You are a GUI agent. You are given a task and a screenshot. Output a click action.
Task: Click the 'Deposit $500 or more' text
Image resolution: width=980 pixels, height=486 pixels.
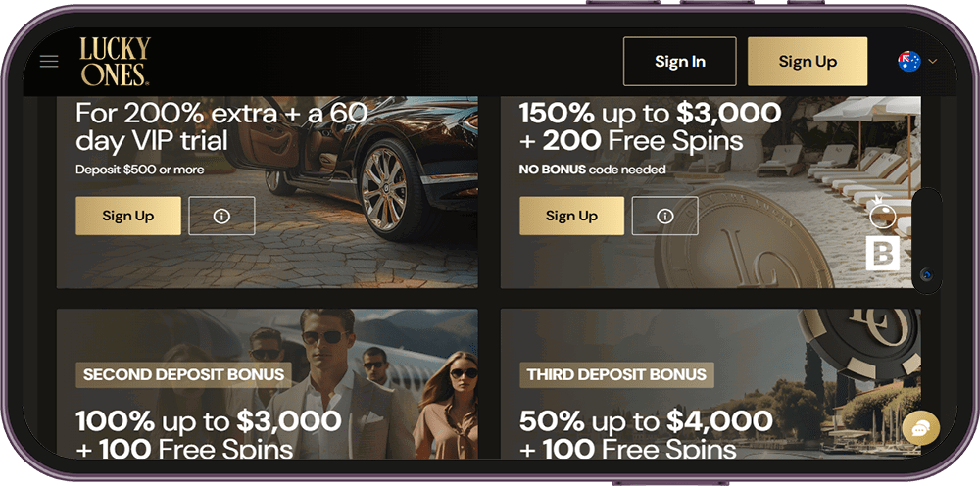coord(140,170)
